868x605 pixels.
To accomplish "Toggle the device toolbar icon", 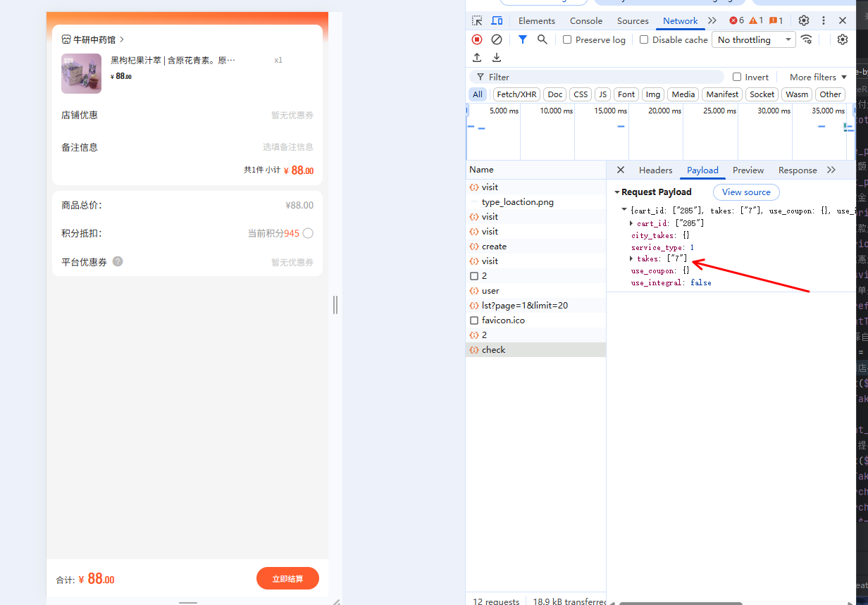I will click(x=497, y=20).
